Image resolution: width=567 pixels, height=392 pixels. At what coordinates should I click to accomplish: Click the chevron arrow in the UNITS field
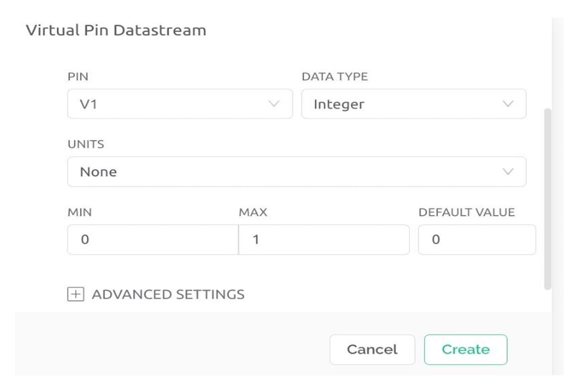tap(508, 172)
